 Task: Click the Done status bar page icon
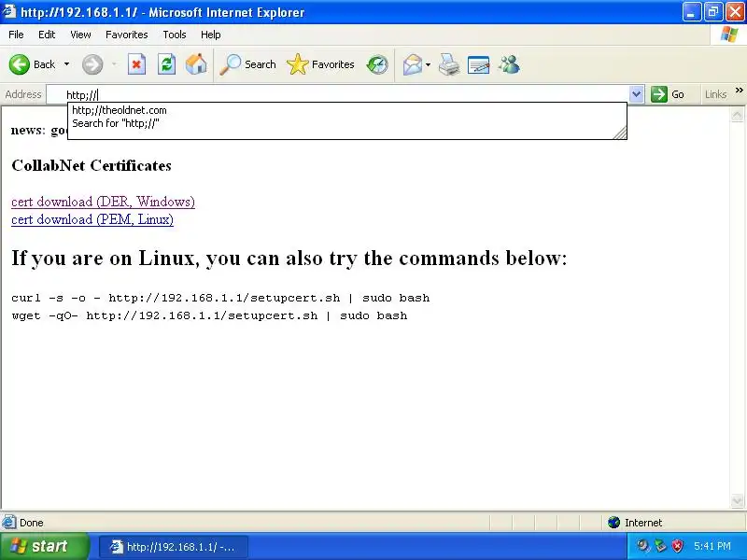pos(8,523)
